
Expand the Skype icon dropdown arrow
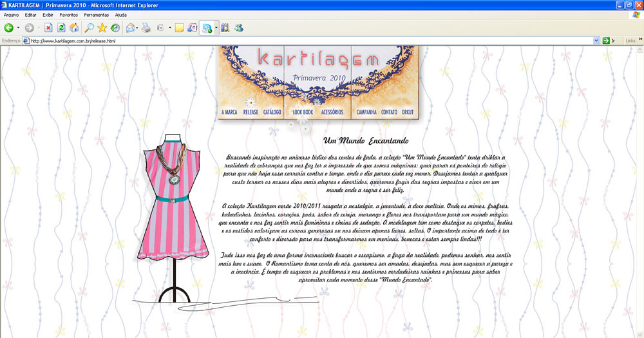pos(216,28)
